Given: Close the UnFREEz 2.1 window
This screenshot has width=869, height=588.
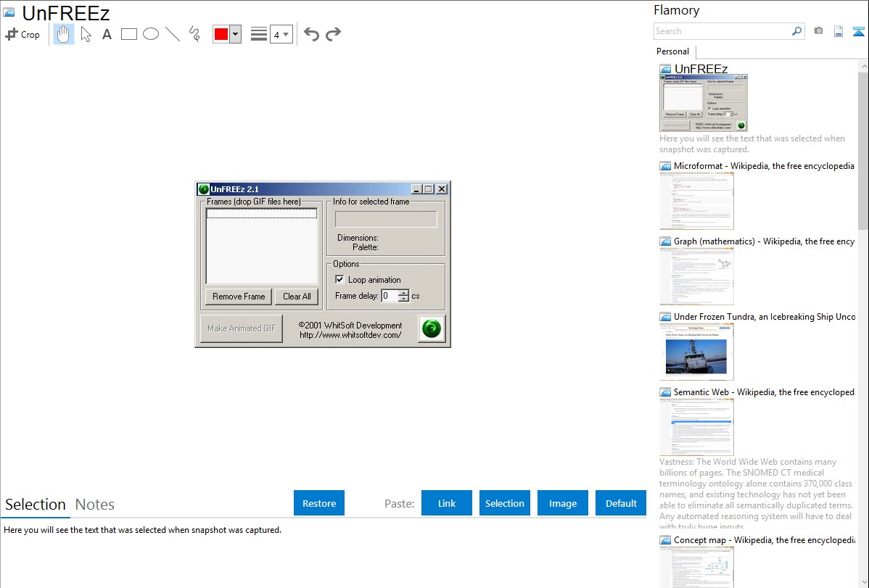Looking at the screenshot, I should [442, 189].
